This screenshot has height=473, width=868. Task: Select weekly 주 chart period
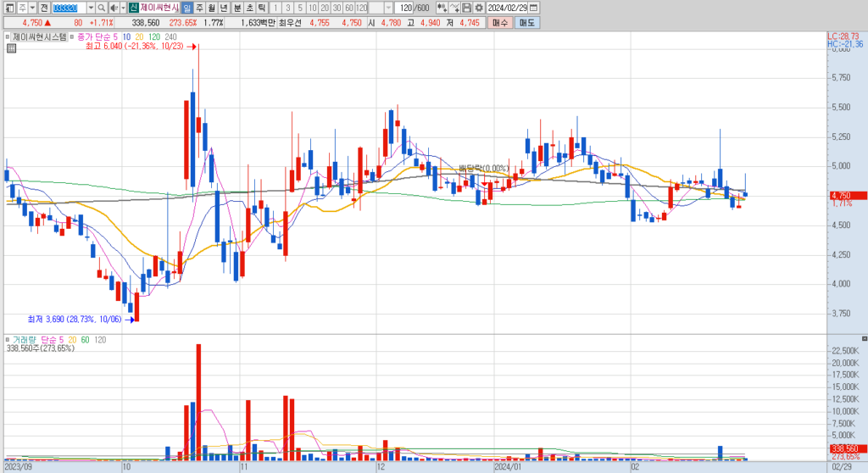coord(199,8)
